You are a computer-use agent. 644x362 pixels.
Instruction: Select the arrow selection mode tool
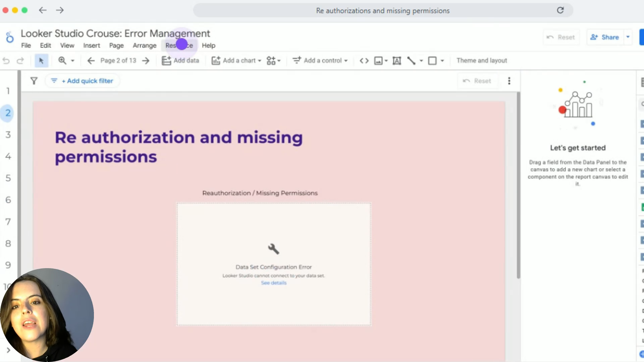tap(41, 61)
